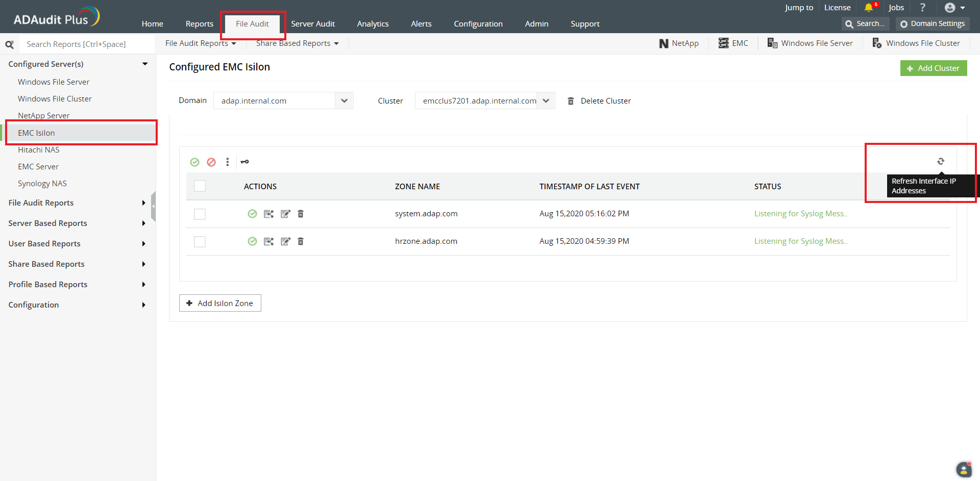Expand the Share Based Reports sidebar section
Image resolution: width=980 pixels, height=481 pixels.
[46, 264]
